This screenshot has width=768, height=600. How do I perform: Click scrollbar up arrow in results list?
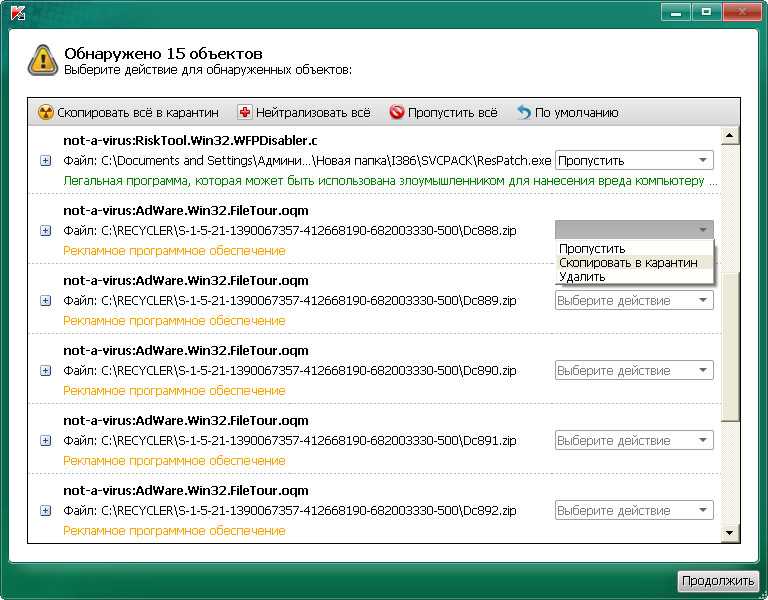coord(730,136)
